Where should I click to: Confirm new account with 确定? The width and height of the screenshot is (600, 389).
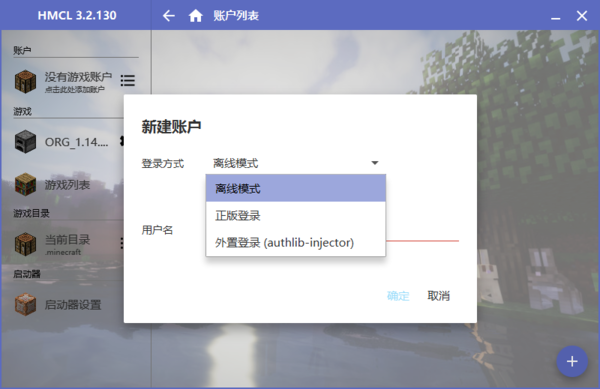pyautogui.click(x=398, y=296)
